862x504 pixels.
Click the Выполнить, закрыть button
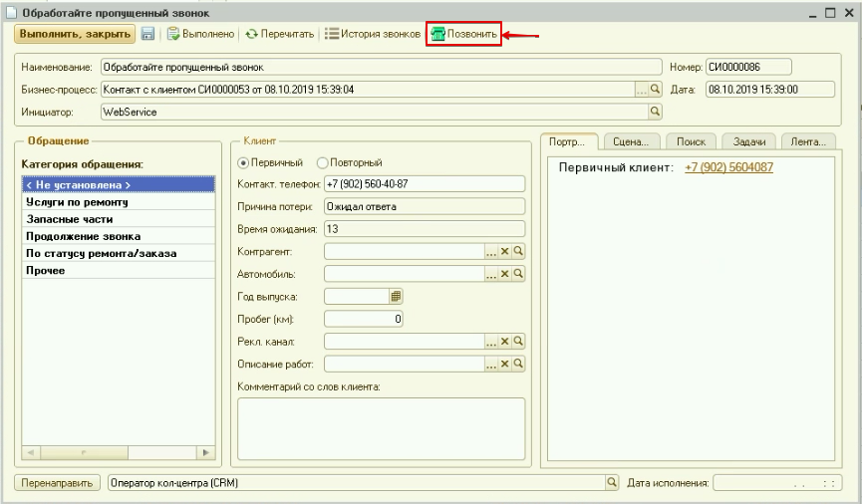pos(75,34)
